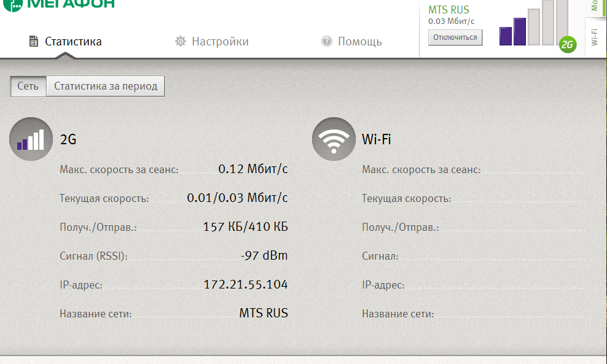Click the 2G label Макс. скорость за сеанс
Image resolution: width=607 pixels, height=364 pixels.
[119, 170]
